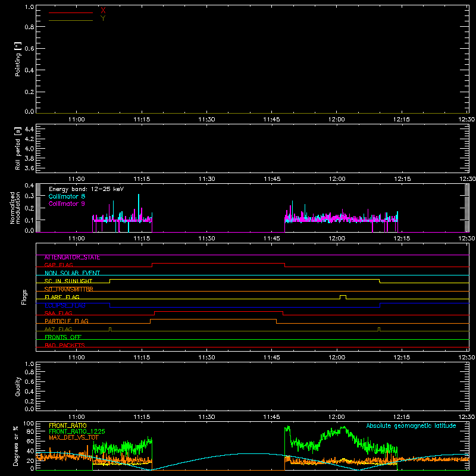The width and height of the screenshot is (476, 476).
Task: Click the 0.3 value on Normalized modulation axis
Action: coord(29,196)
